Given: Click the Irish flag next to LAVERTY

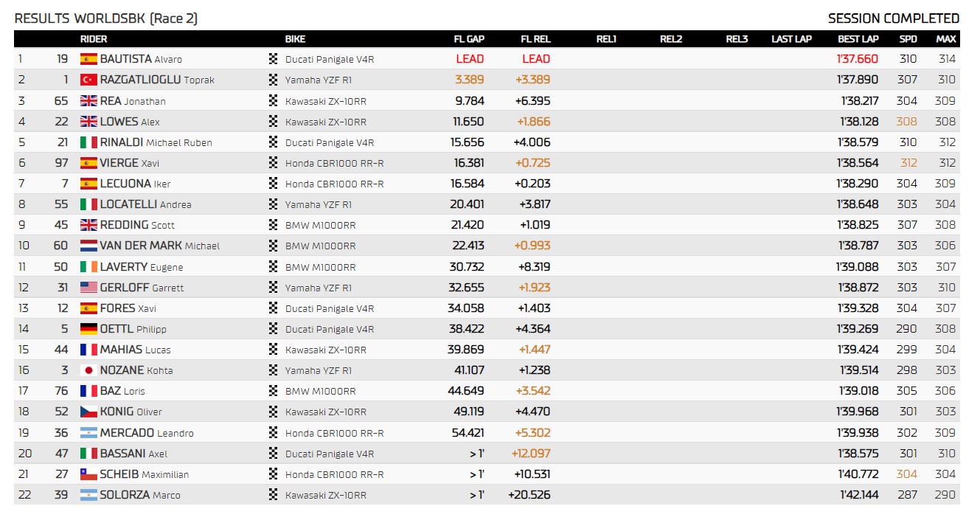Looking at the screenshot, I should point(88,267).
